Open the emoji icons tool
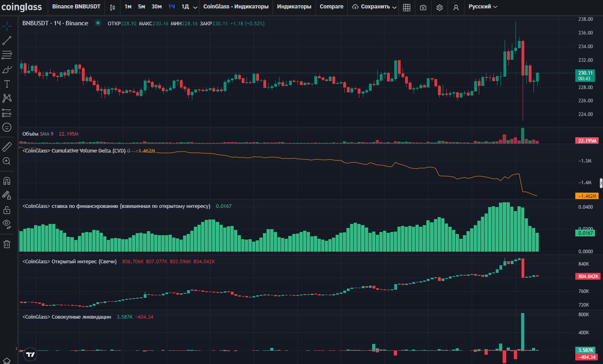 pyautogui.click(x=7, y=127)
